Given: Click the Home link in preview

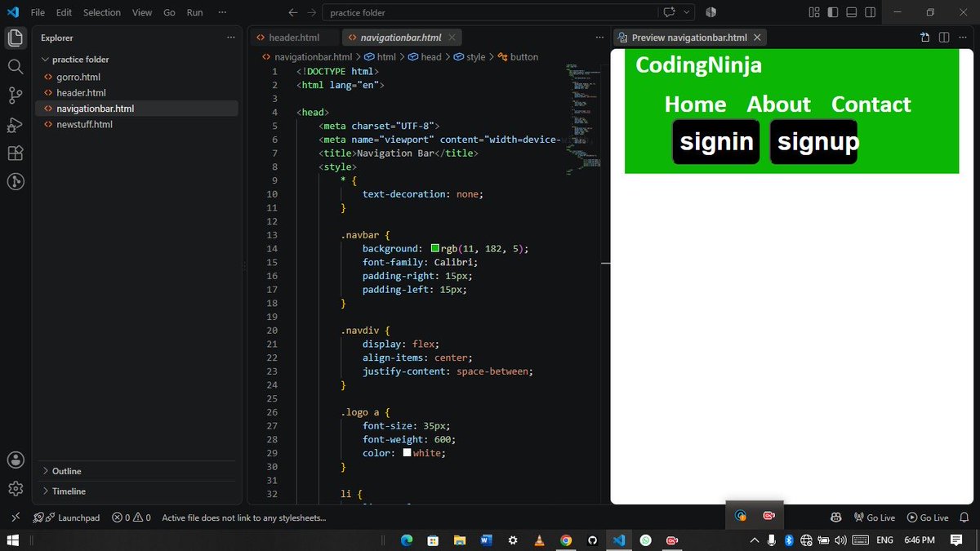Looking at the screenshot, I should point(695,104).
